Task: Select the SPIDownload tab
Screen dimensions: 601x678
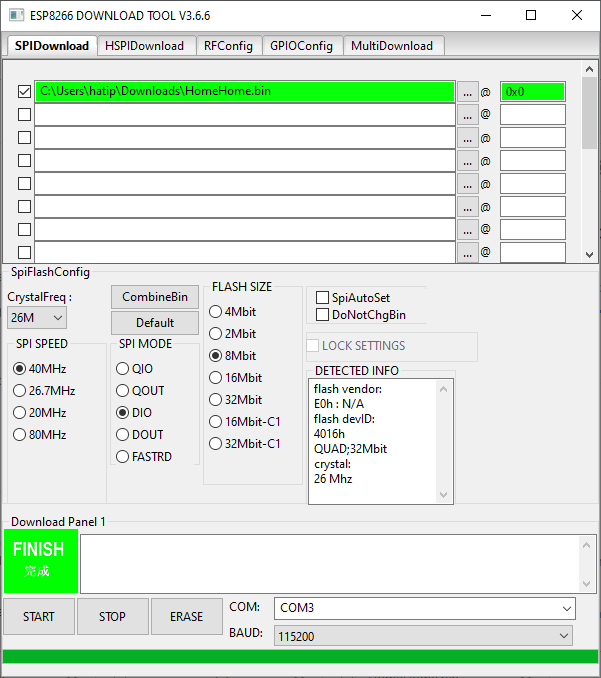Action: pos(52,45)
